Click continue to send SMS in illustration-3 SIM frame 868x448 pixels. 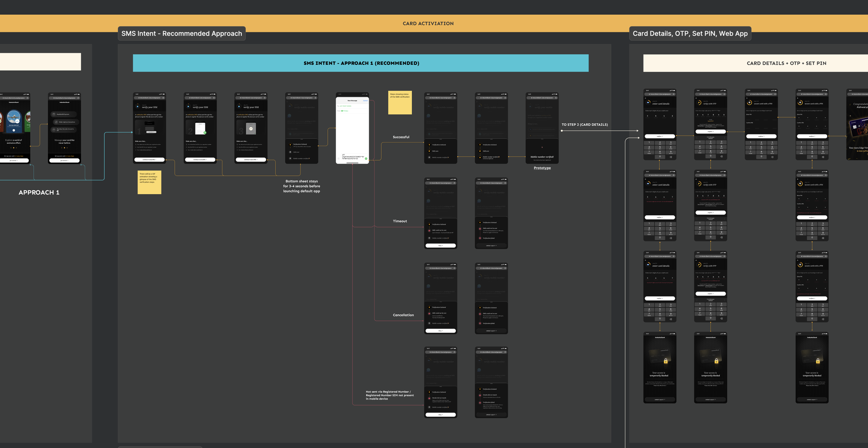(x=251, y=160)
